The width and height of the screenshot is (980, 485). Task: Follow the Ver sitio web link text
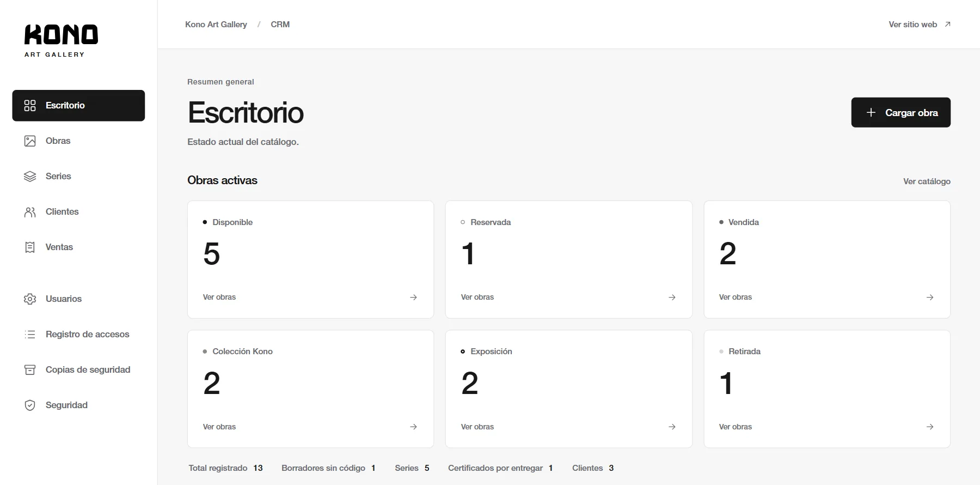point(913,25)
